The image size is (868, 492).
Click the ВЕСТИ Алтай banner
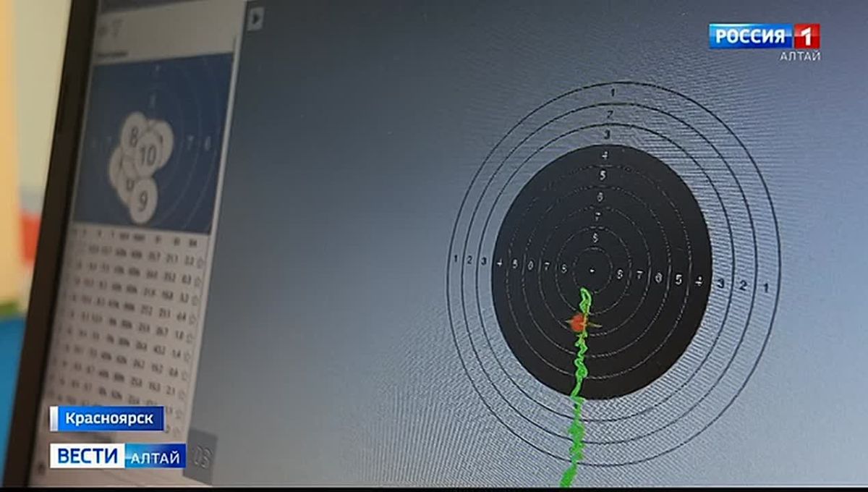coord(118,456)
